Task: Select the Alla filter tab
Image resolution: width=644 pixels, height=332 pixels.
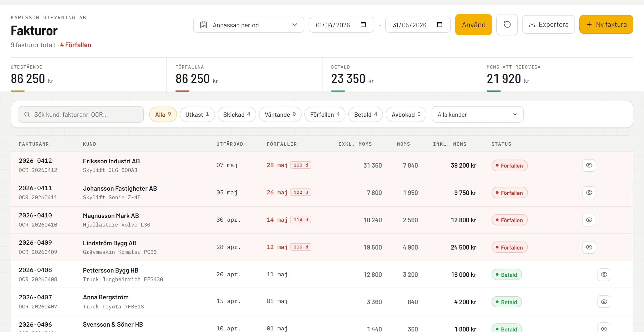Action: (163, 115)
